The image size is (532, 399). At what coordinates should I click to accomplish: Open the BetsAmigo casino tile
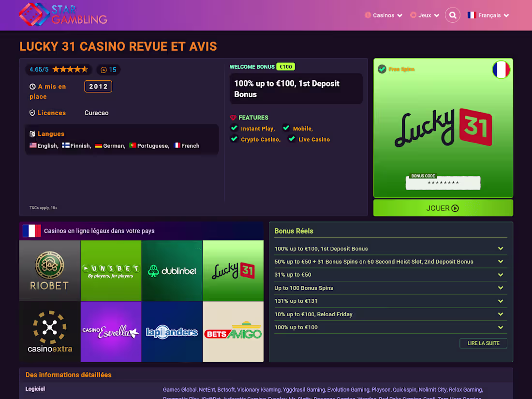[233, 332]
